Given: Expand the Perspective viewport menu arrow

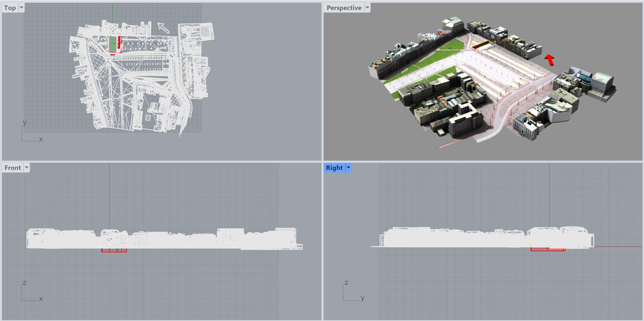Looking at the screenshot, I should (x=367, y=8).
